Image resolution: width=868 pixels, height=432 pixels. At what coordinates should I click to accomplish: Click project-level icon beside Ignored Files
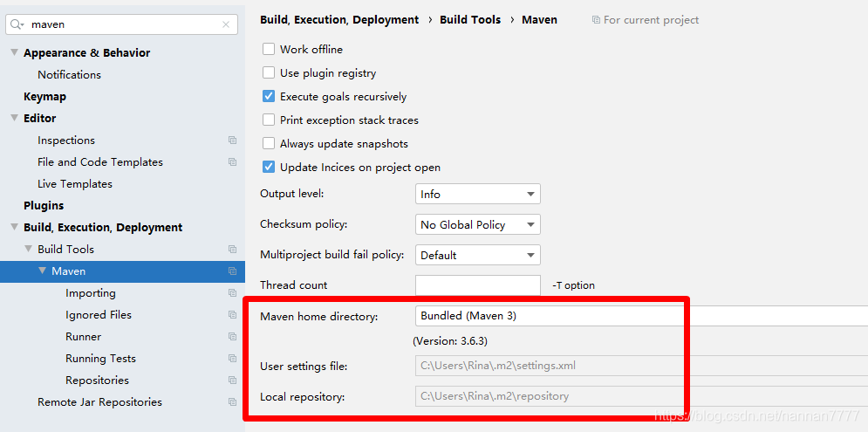pos(233,314)
